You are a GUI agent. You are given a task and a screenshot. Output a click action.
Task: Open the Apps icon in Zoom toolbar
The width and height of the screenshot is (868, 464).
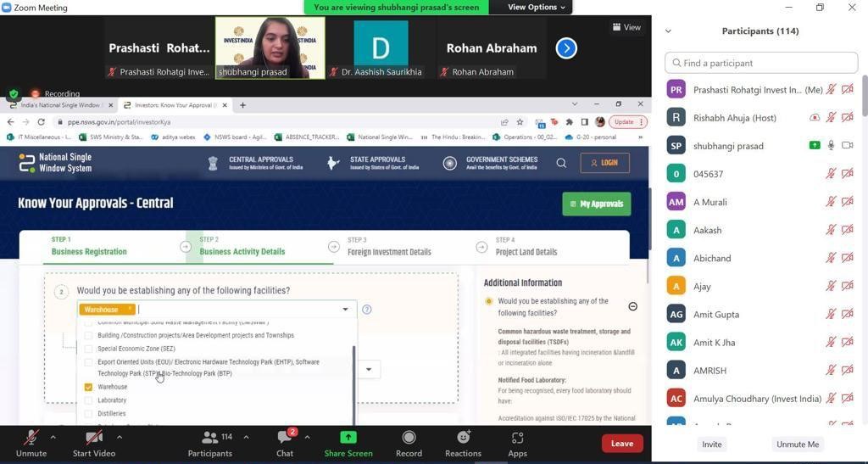pyautogui.click(x=517, y=438)
